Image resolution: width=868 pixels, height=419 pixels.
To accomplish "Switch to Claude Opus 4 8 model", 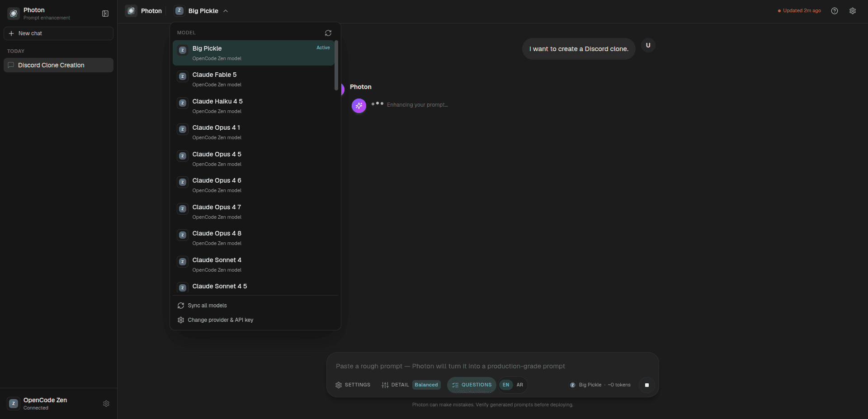I will (x=254, y=238).
